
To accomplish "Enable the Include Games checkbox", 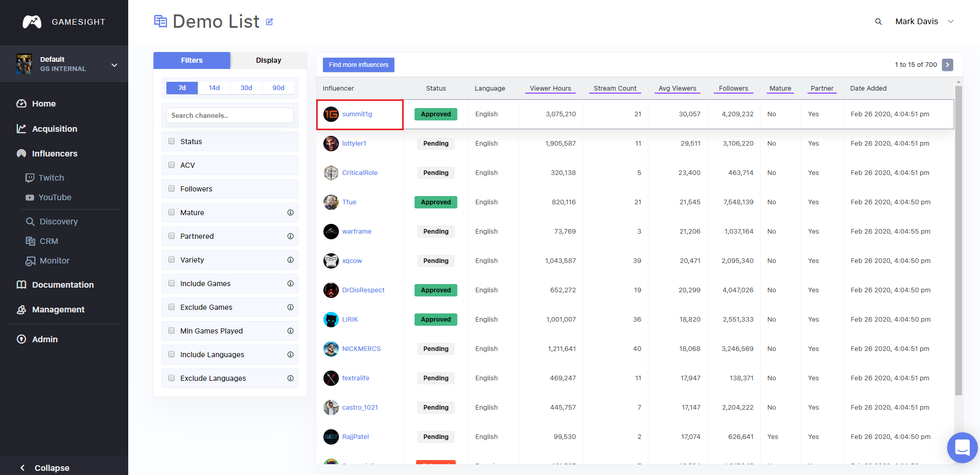I will click(171, 283).
